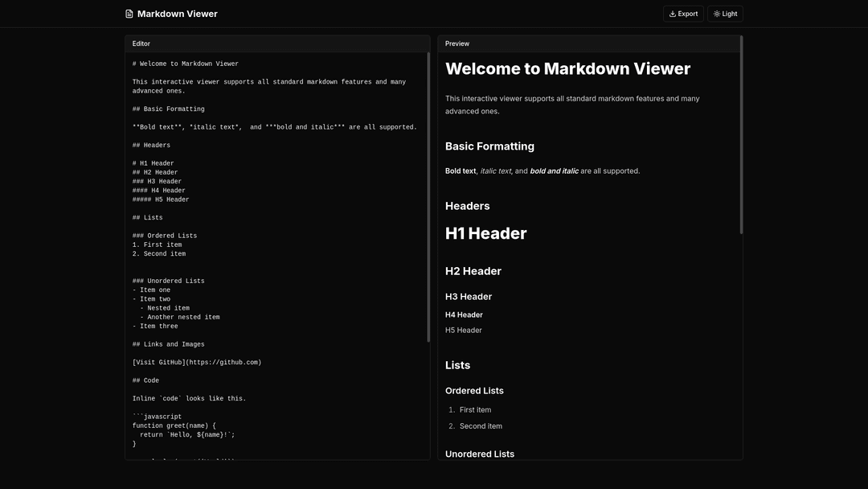Click the 'Unordered Lists' heading in the preview
This screenshot has height=489, width=868.
pyautogui.click(x=480, y=454)
